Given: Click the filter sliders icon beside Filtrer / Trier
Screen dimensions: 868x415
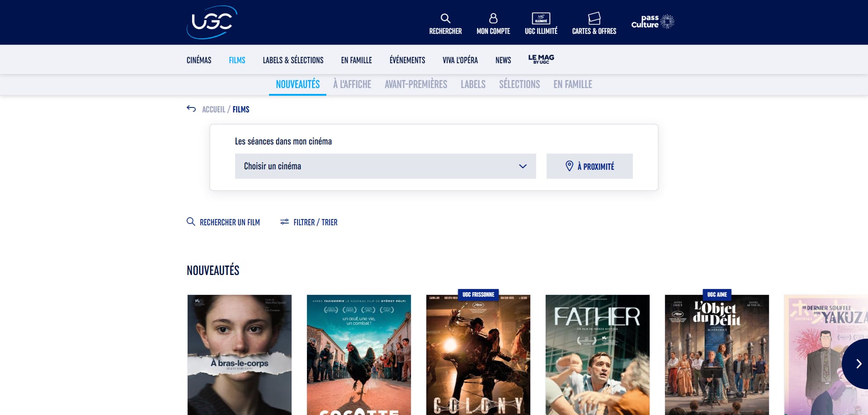Looking at the screenshot, I should (x=284, y=222).
